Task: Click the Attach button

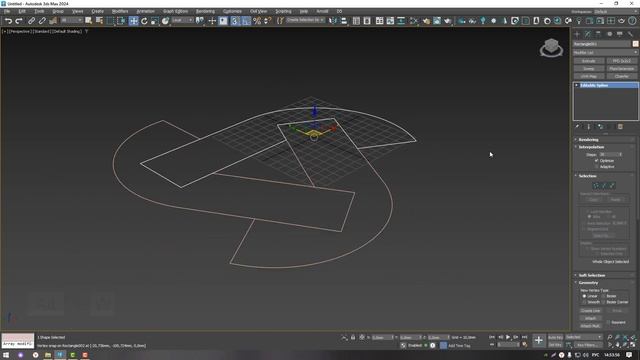Action: click(x=591, y=318)
